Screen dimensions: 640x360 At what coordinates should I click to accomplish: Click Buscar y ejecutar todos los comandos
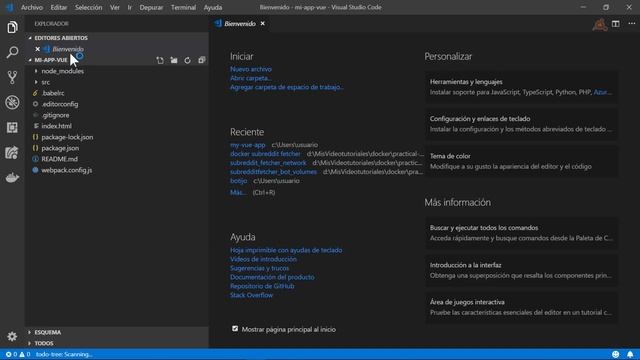(x=521, y=233)
